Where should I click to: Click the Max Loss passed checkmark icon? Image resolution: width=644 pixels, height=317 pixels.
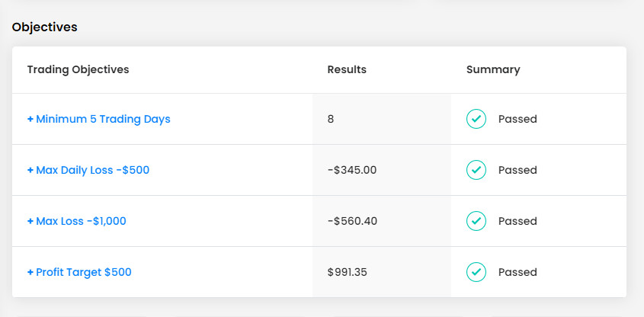(x=476, y=221)
